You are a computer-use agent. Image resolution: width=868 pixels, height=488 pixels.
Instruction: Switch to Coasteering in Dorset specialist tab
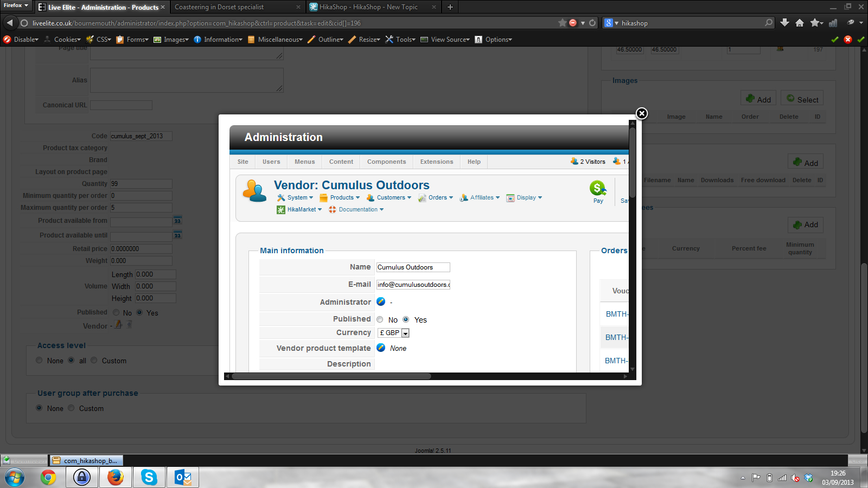(x=237, y=7)
